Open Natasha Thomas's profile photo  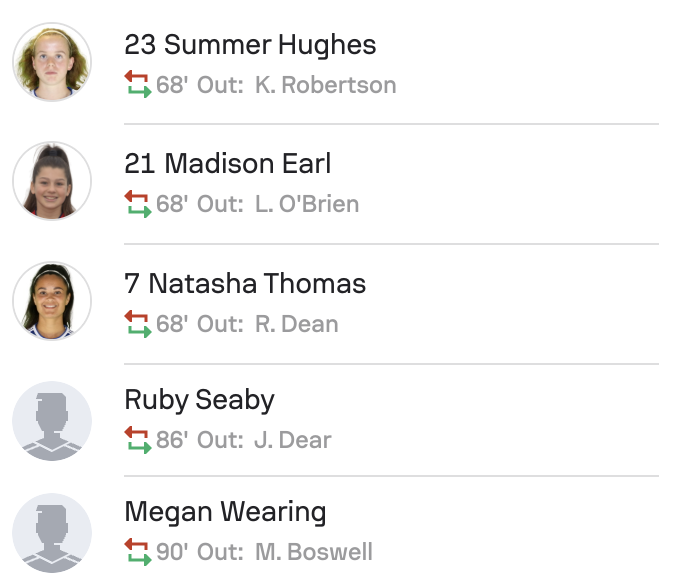pyautogui.click(x=52, y=301)
